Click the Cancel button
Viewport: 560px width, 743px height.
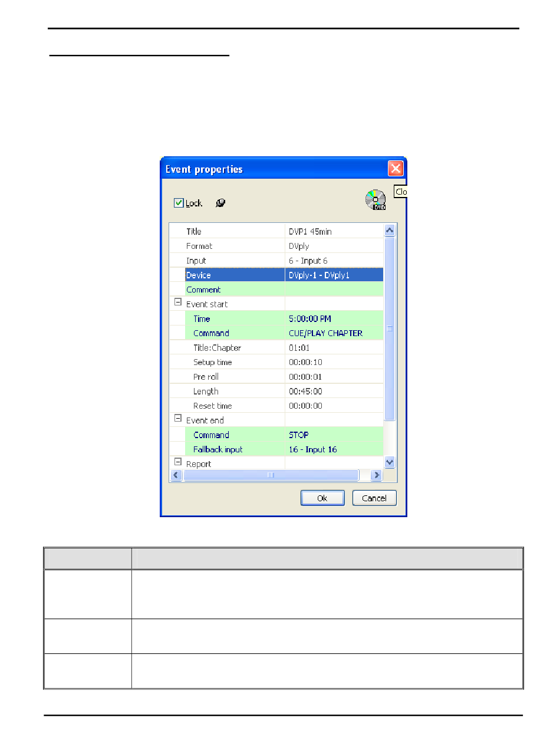tap(374, 498)
